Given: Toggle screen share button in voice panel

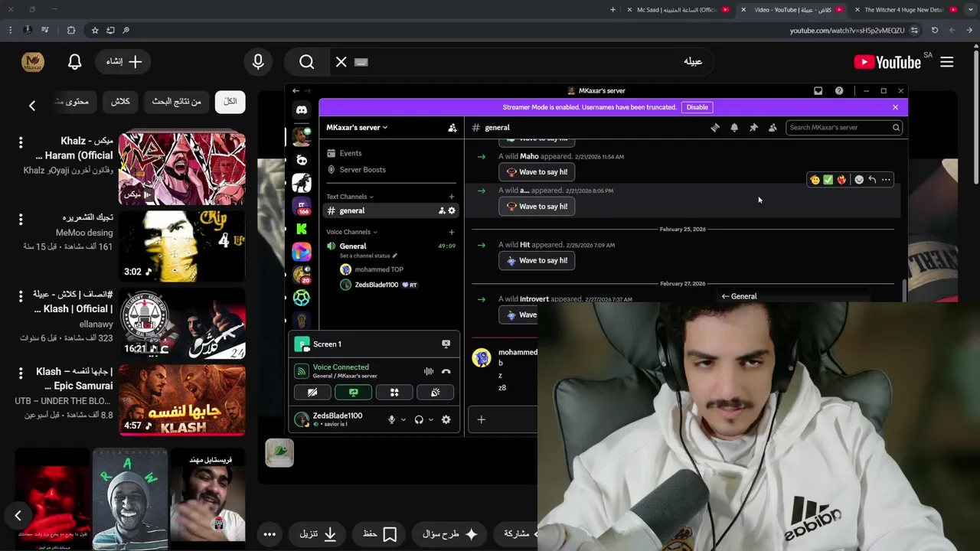Looking at the screenshot, I should click(353, 393).
